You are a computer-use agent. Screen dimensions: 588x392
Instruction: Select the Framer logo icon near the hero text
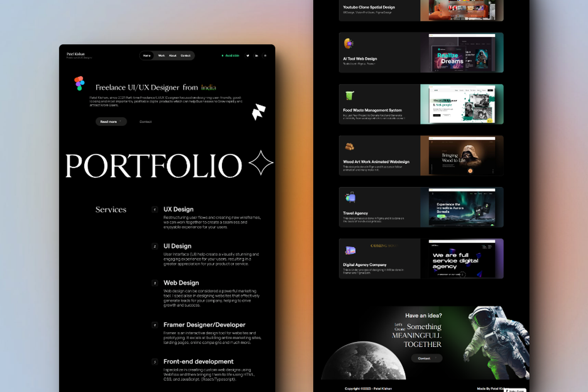click(258, 112)
